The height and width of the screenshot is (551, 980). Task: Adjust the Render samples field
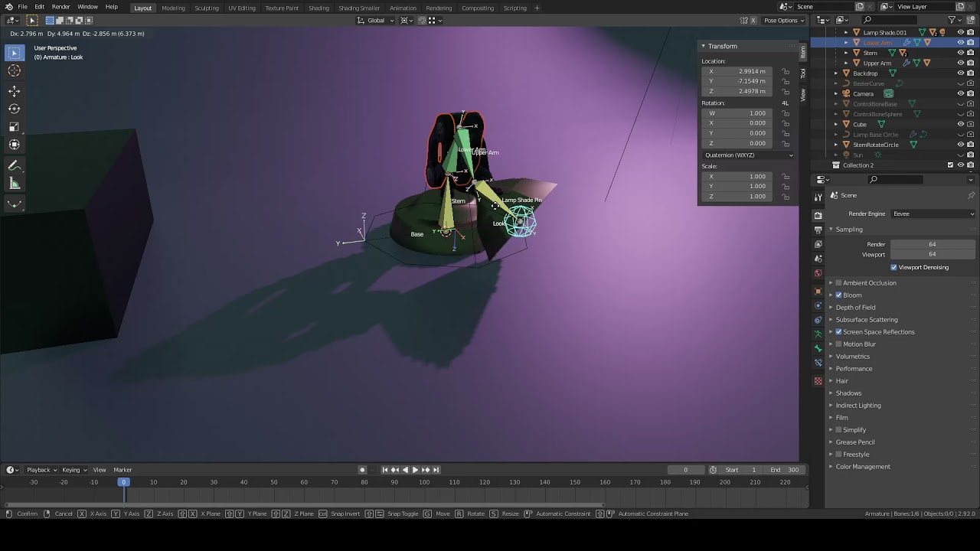[933, 244]
